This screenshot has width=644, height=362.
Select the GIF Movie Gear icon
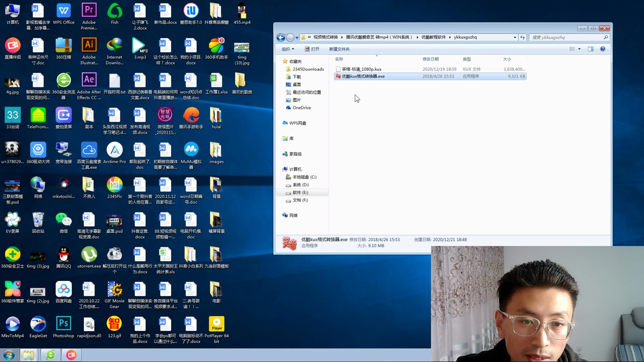point(115,295)
